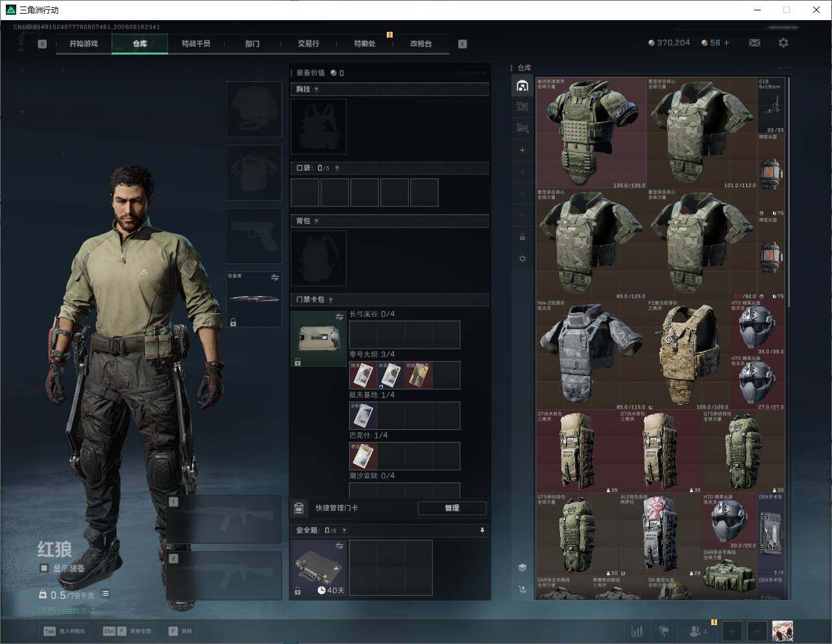The image size is (832, 644).
Task: Click the 管理 button for keycards
Action: point(452,508)
